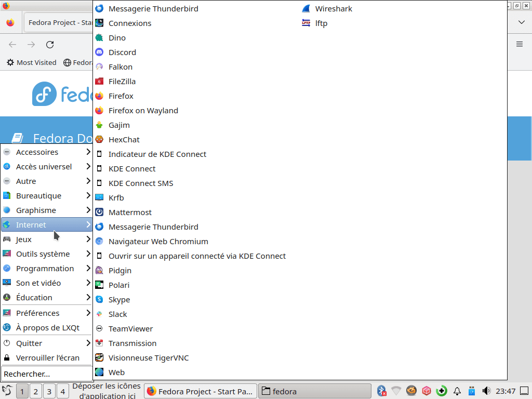The width and height of the screenshot is (532, 399).
Task: Open the Autre submenu
Action: (47, 181)
